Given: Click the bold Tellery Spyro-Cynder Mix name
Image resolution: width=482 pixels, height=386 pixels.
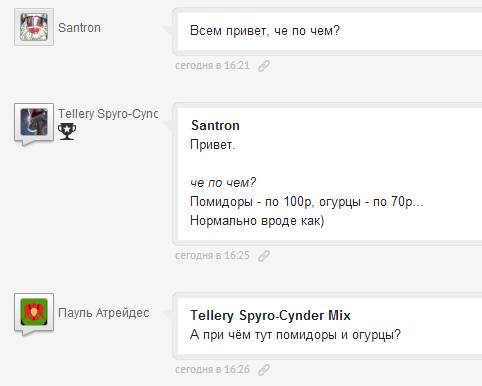Looking at the screenshot, I should click(x=270, y=316).
